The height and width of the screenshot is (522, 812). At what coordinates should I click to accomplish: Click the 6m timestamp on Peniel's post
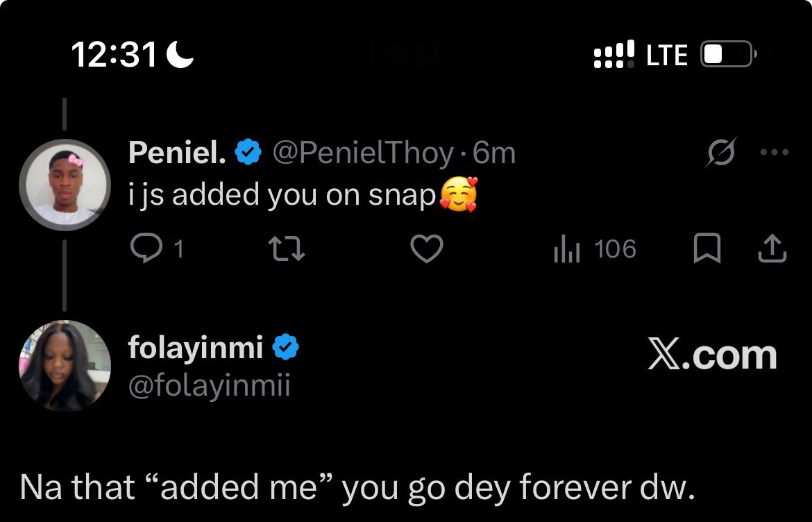(x=494, y=153)
